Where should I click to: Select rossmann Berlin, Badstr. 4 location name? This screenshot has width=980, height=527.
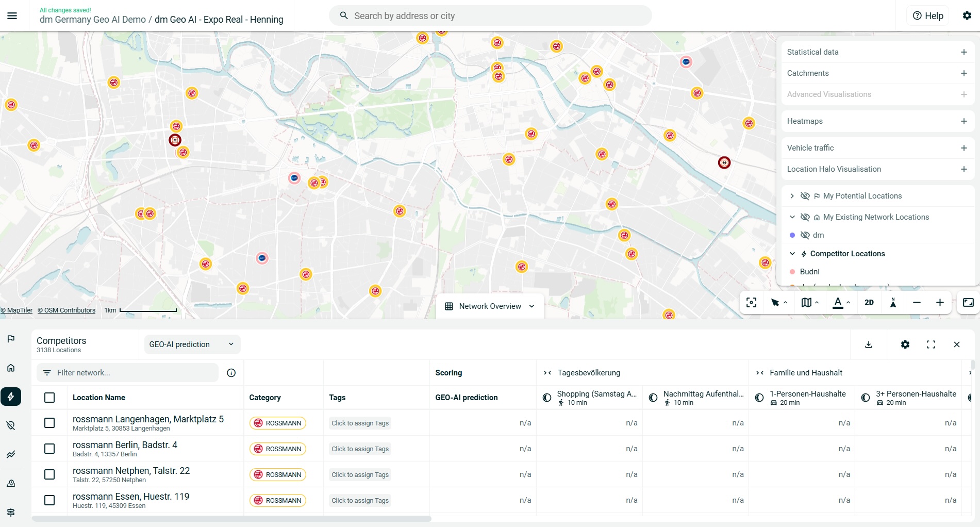click(x=125, y=445)
